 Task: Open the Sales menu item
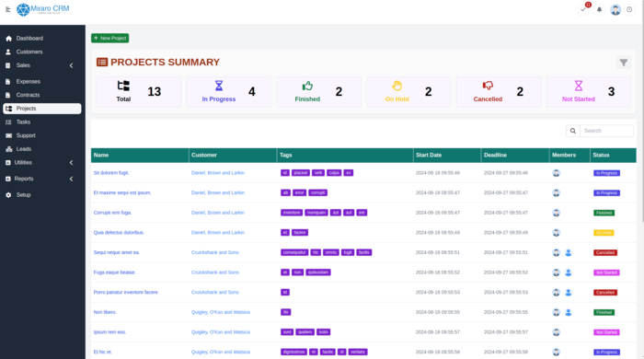point(42,65)
